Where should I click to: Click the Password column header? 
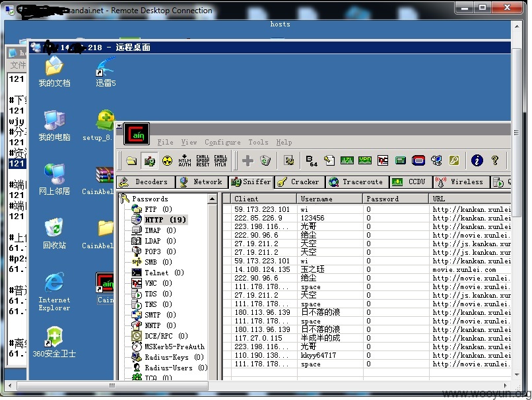395,199
